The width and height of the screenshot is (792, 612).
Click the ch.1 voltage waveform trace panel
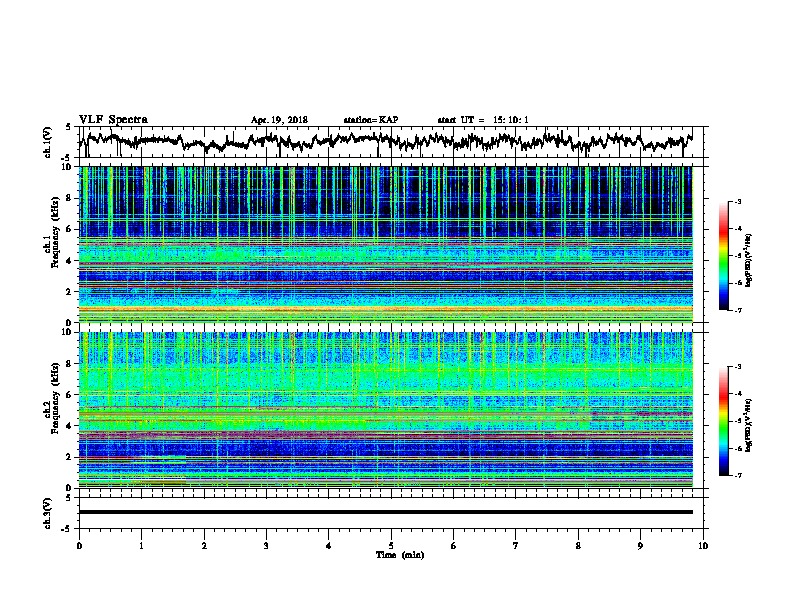[x=393, y=142]
